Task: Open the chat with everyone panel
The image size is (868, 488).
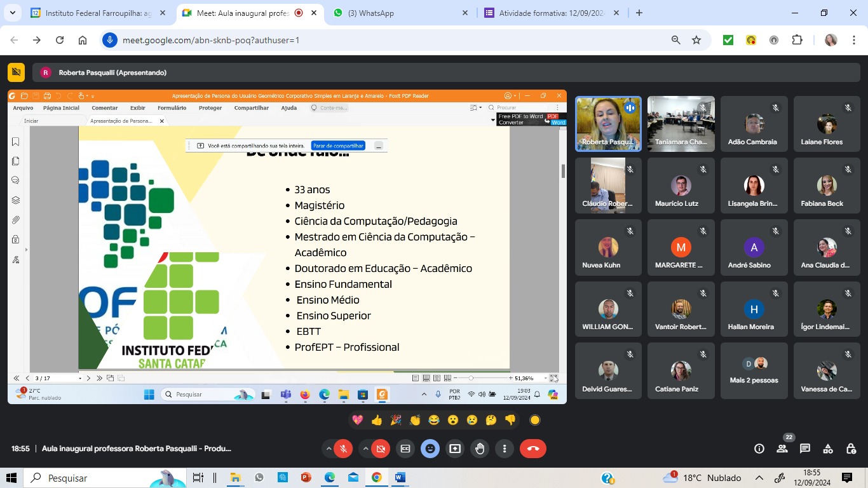Action: click(x=805, y=449)
